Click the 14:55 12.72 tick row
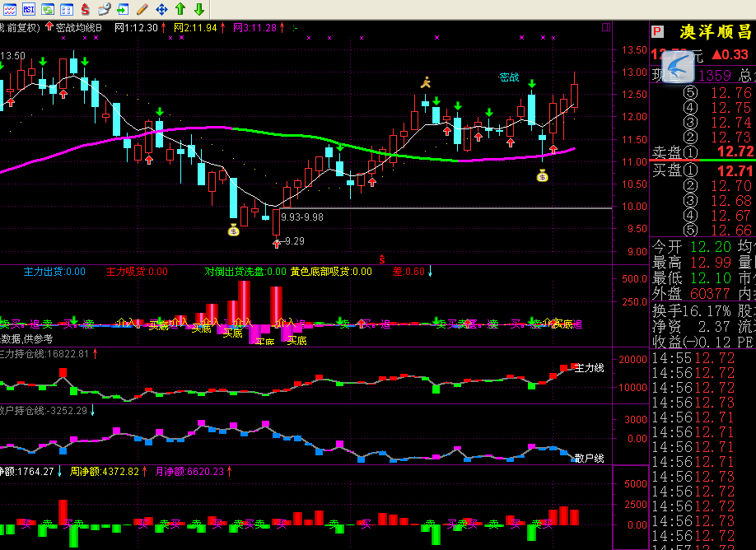Viewport: 756px width, 550px height. click(693, 358)
